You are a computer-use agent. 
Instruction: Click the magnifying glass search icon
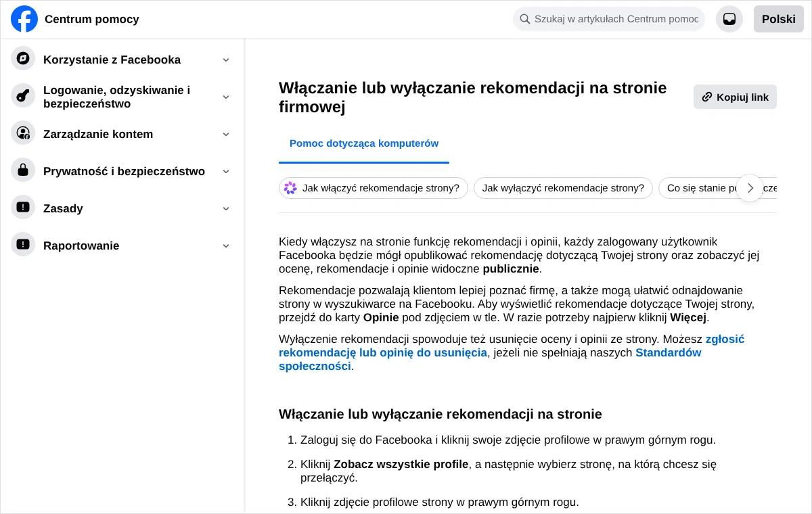tap(525, 19)
